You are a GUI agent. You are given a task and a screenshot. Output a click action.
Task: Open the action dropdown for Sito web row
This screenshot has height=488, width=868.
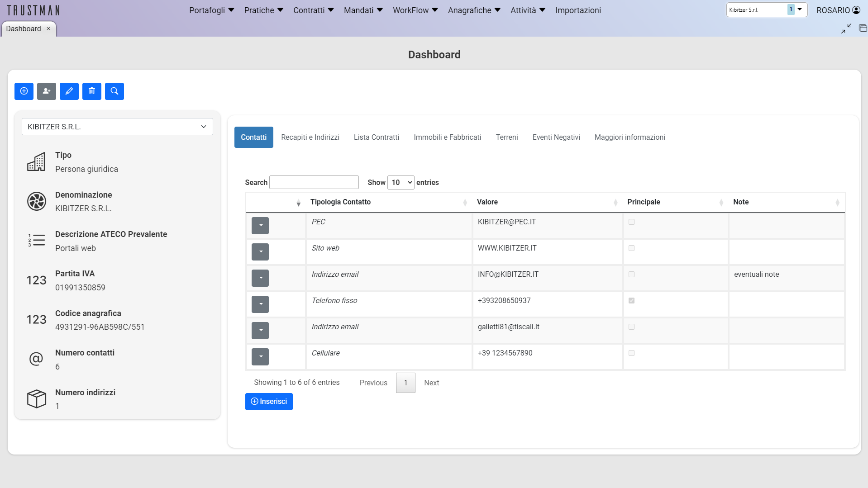tap(260, 252)
